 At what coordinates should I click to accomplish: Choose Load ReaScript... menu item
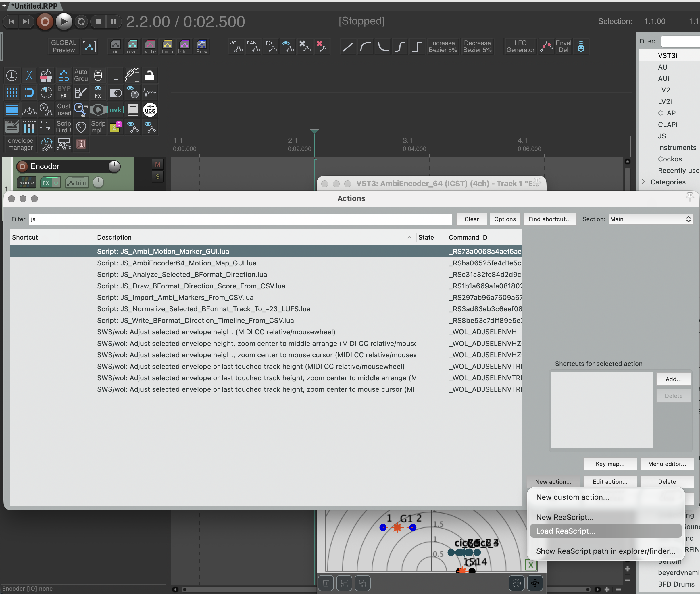[x=606, y=531]
